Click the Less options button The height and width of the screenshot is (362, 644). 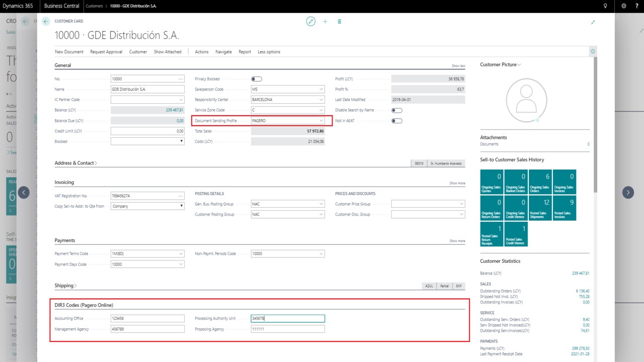tap(269, 52)
